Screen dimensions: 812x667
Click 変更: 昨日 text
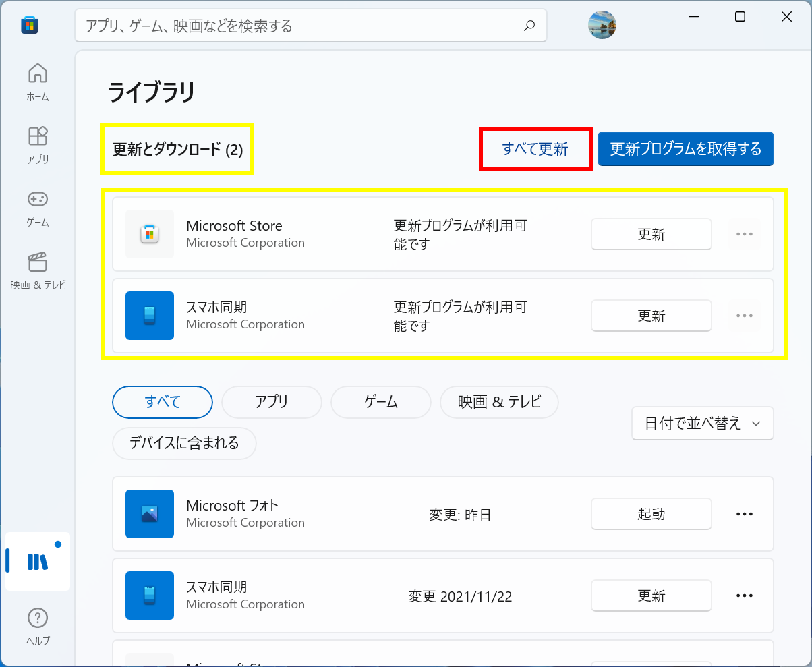pyautogui.click(x=461, y=515)
